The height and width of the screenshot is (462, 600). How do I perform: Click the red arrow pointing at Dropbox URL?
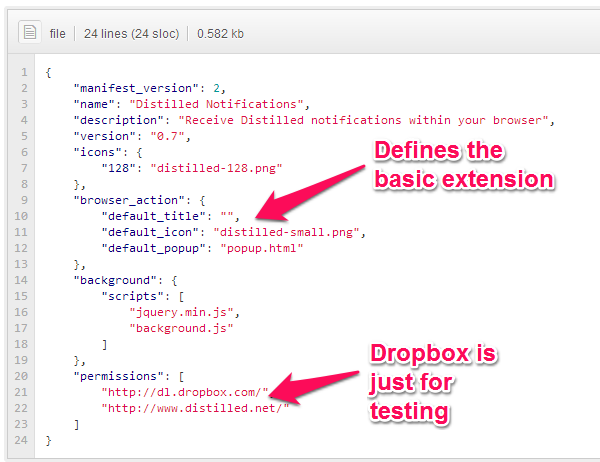tap(317, 383)
